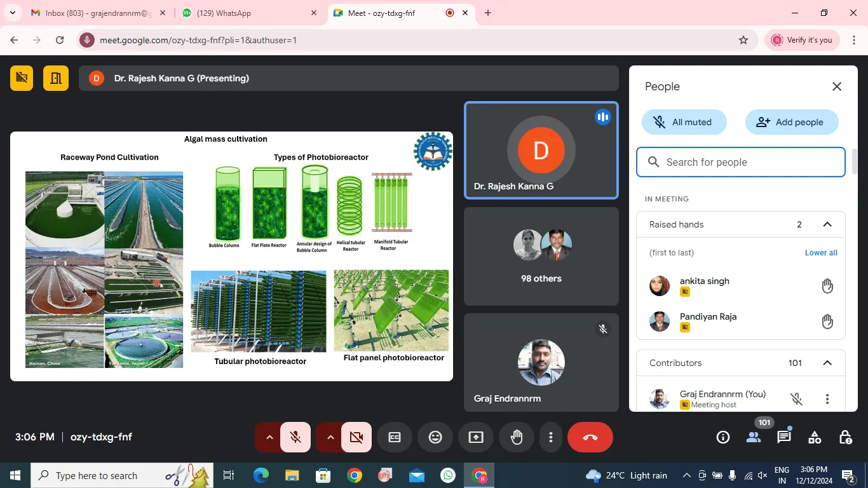Open a new browser tab
This screenshot has width=868, height=488.
[488, 13]
